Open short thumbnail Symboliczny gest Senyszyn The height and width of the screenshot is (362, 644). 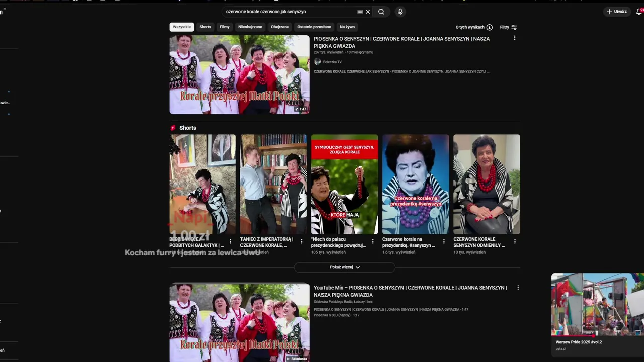click(x=345, y=184)
